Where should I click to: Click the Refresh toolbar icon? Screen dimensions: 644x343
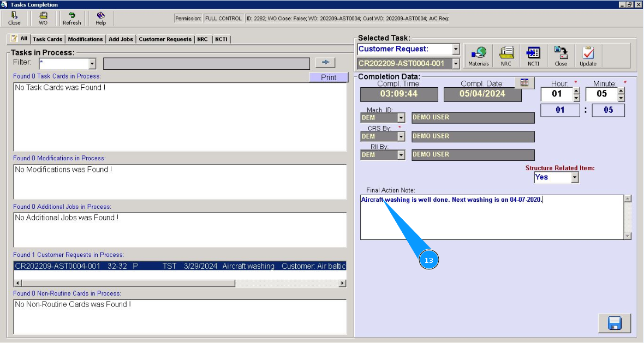coord(72,18)
